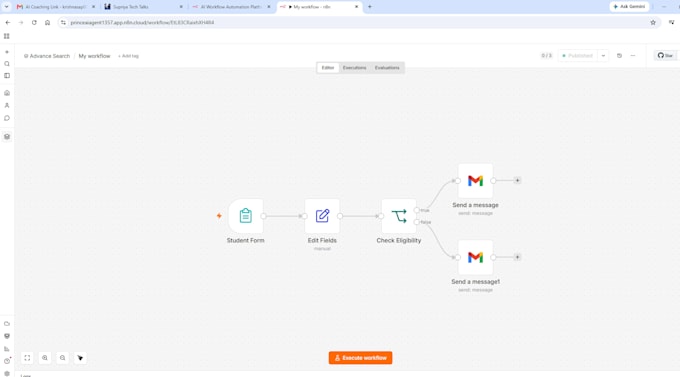The height and width of the screenshot is (377, 680).
Task: Open the sidebar cloud icon near bottom
Action: pyautogui.click(x=7, y=324)
